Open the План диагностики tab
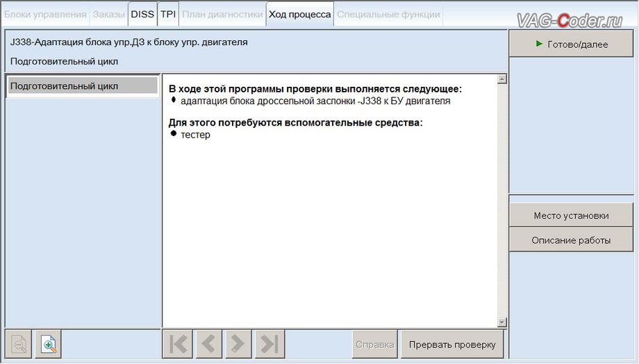 coord(222,15)
